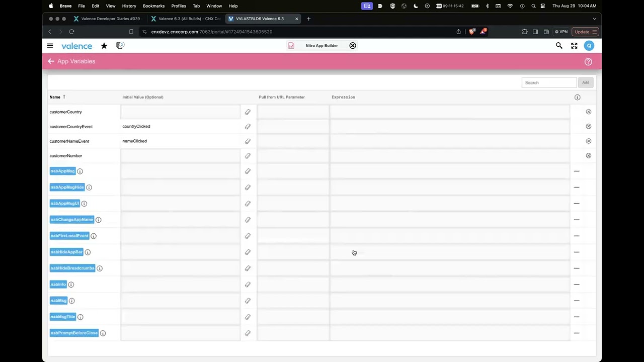Close the Nitro App Builder tab
Image resolution: width=644 pixels, height=362 pixels.
point(353,46)
